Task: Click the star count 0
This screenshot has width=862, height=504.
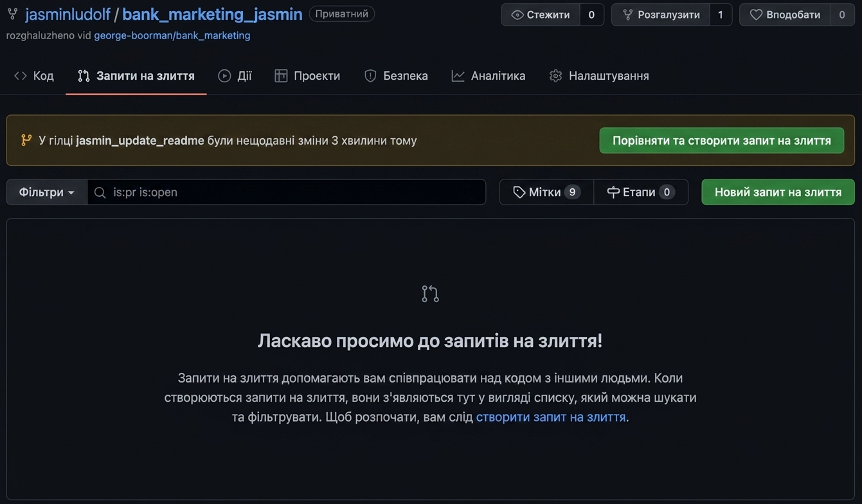Action: [x=842, y=15]
